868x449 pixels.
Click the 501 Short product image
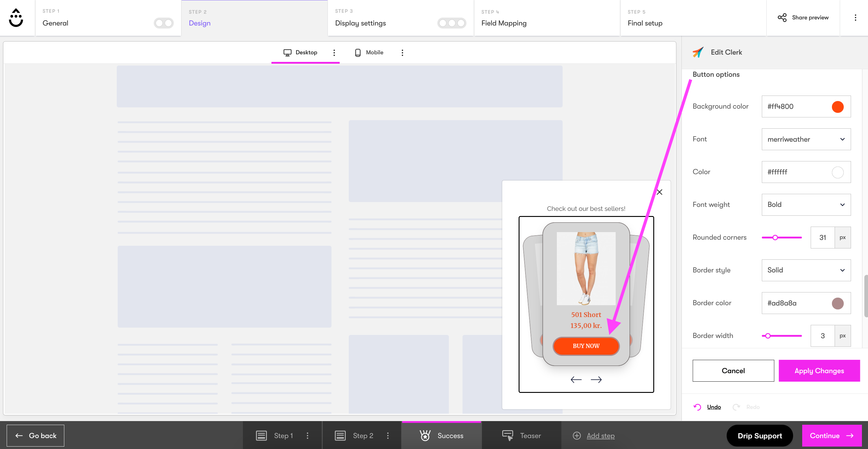coord(586,268)
